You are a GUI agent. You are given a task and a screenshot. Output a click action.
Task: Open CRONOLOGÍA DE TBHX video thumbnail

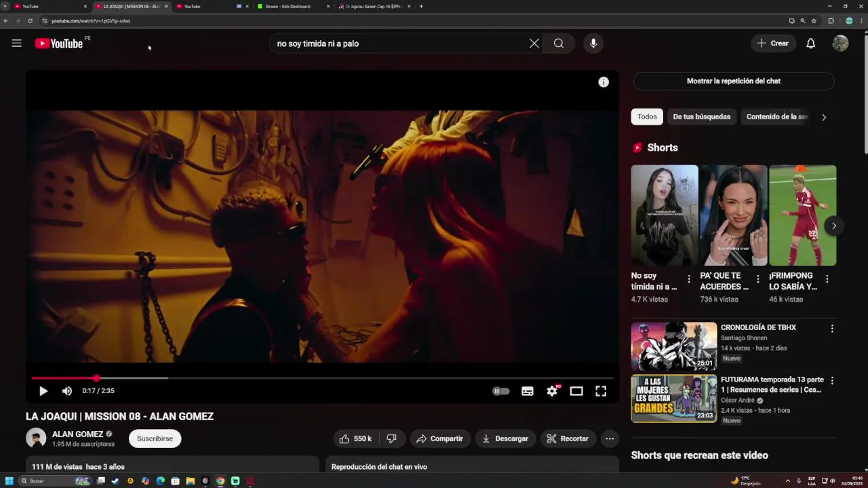674,346
